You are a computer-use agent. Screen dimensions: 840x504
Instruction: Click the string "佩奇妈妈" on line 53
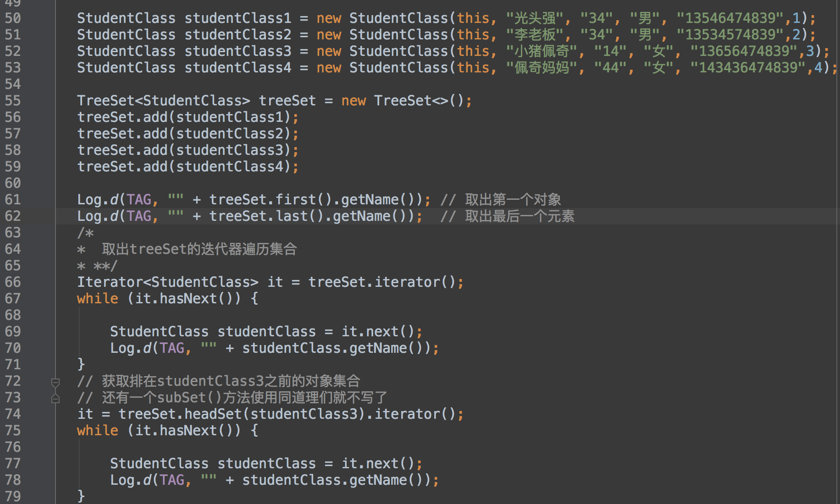(x=542, y=68)
